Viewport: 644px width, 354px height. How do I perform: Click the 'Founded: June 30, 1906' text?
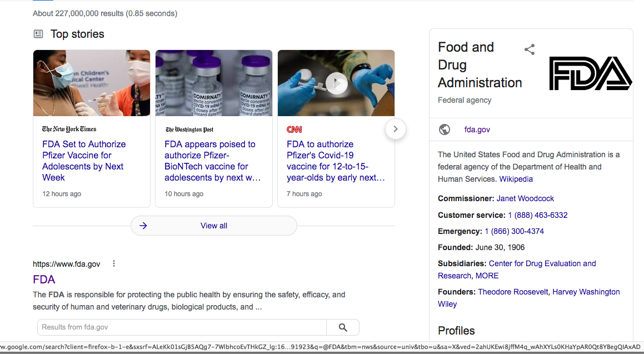pyautogui.click(x=481, y=247)
